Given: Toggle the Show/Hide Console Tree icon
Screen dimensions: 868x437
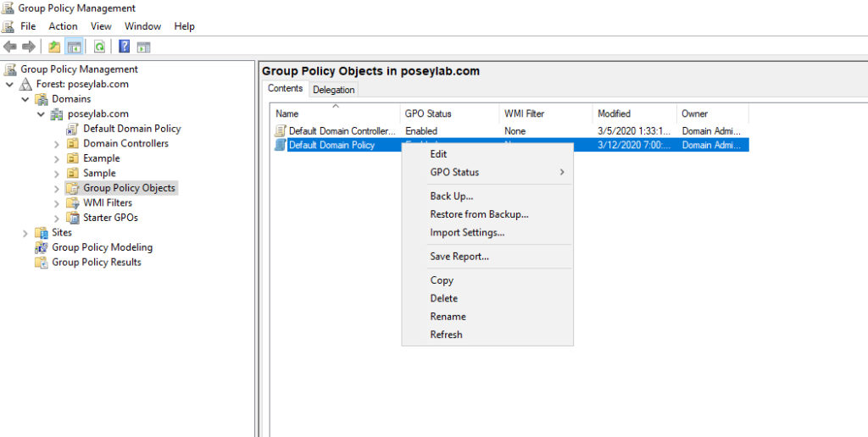Looking at the screenshot, I should pyautogui.click(x=75, y=47).
